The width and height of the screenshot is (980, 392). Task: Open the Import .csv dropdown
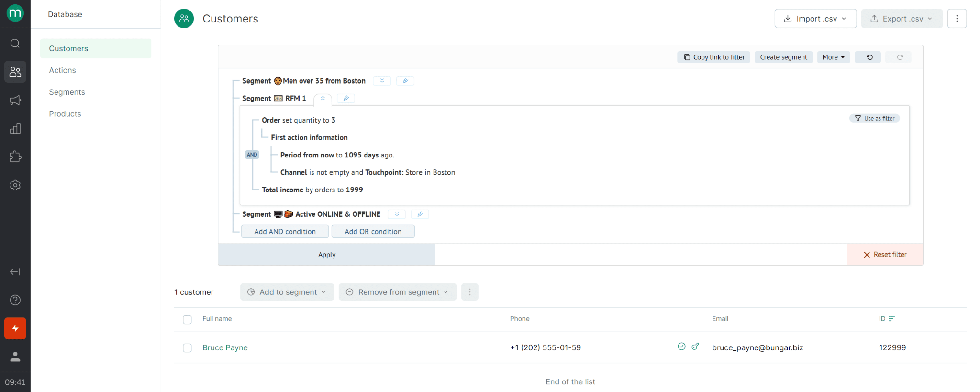815,19
